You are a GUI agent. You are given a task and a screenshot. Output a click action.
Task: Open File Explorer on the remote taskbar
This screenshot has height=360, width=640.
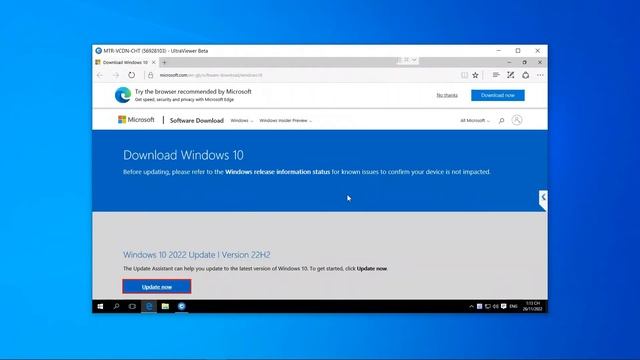click(165, 306)
